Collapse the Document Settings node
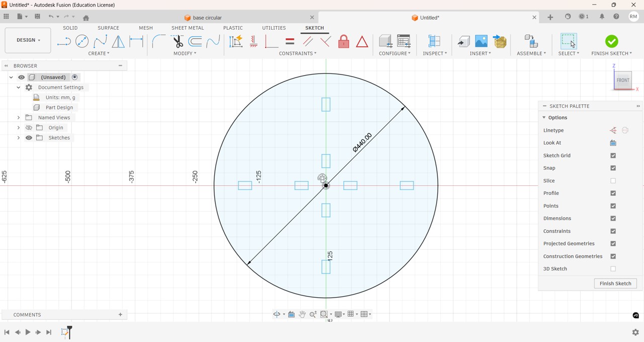Screen dimensions: 644x342 click(x=19, y=88)
